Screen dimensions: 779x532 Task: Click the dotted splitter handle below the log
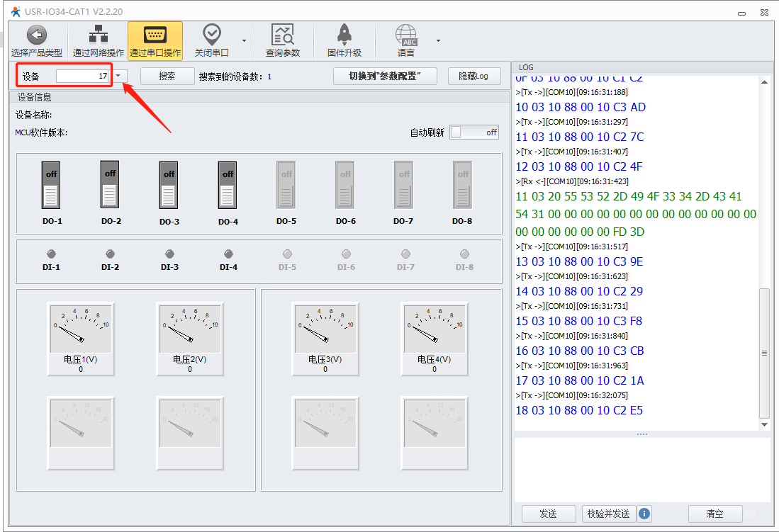[x=642, y=434]
